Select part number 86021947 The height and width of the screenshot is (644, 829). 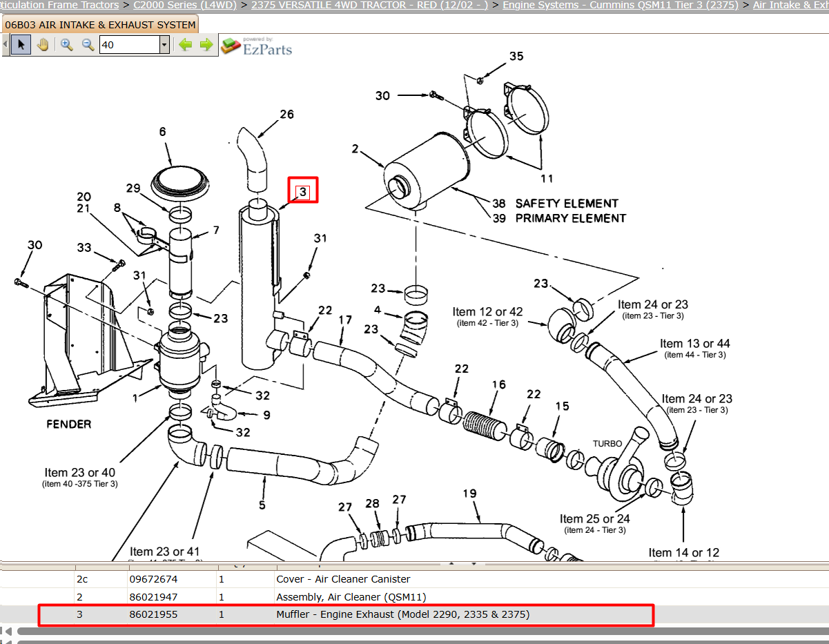pos(153,597)
